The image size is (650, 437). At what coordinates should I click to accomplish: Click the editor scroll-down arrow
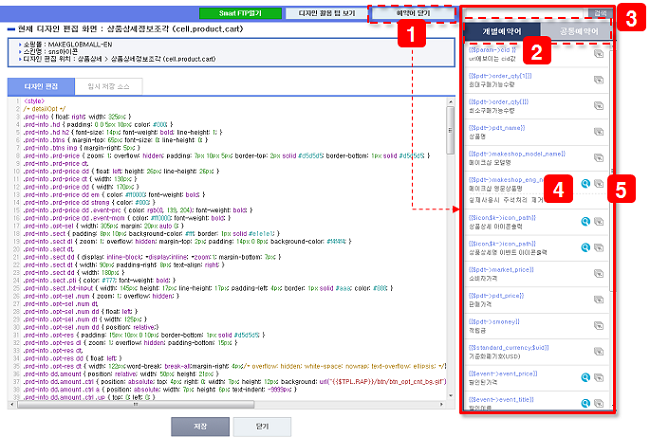coord(451,396)
